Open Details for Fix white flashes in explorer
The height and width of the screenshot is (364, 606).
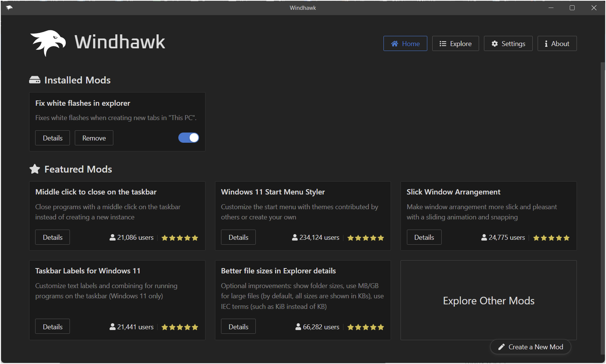[x=53, y=138]
